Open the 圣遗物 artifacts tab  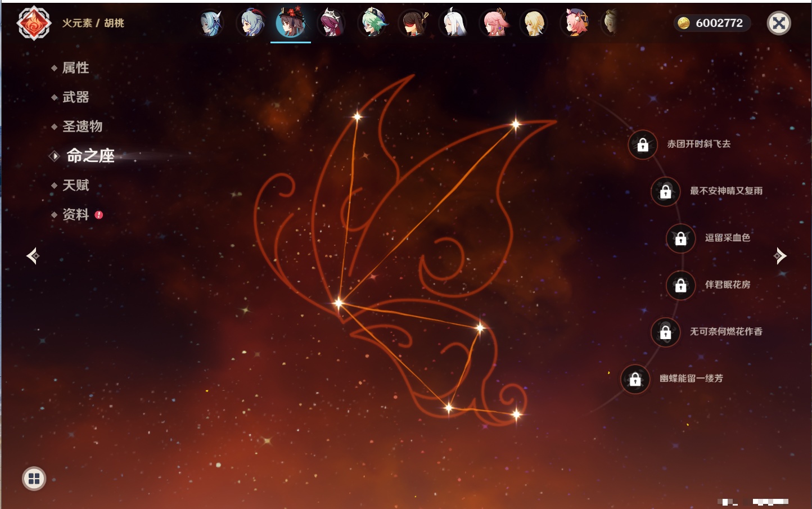point(82,127)
